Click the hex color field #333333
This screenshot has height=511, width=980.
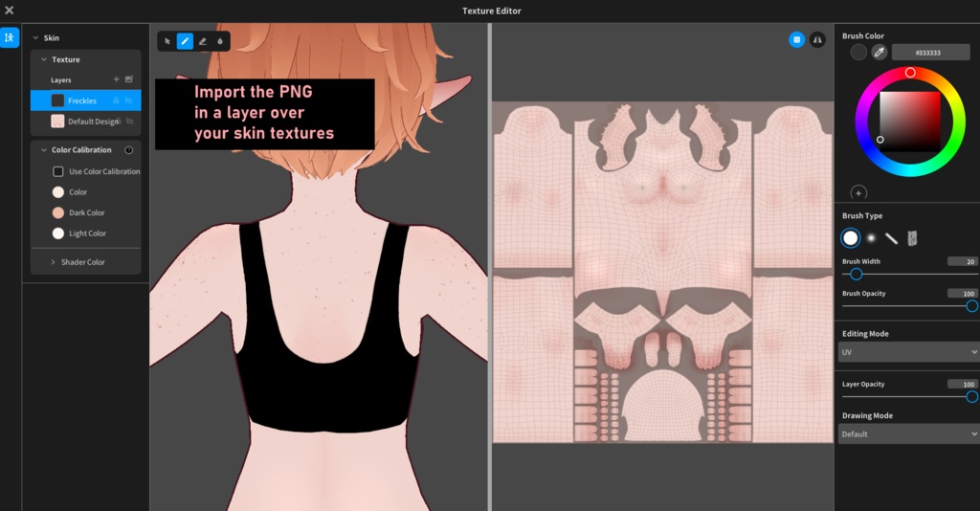(930, 53)
